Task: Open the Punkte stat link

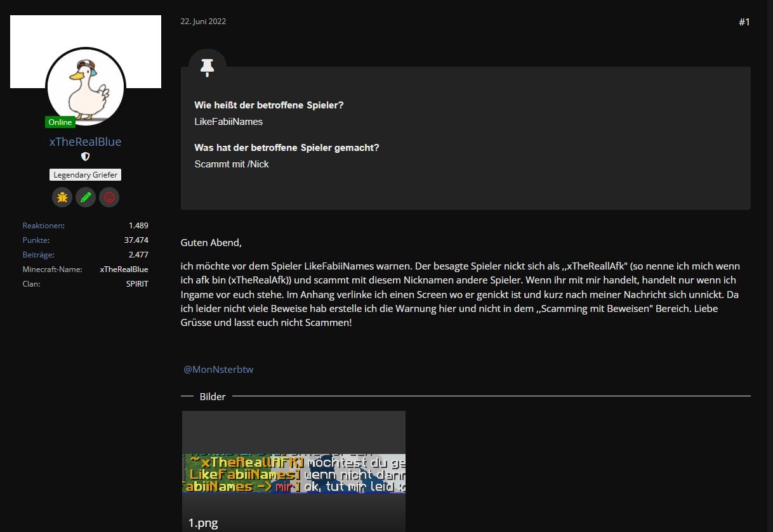Action: 36,240
